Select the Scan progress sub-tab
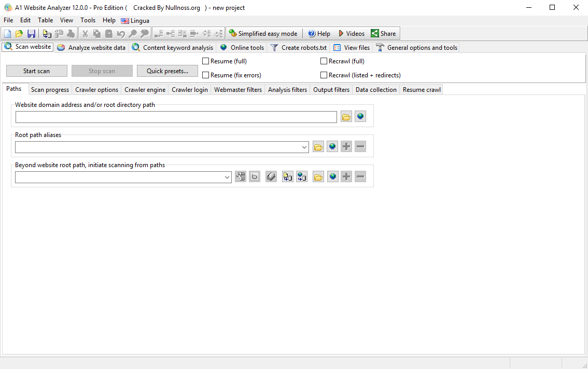Screen dimensions: 588x369 click(50, 90)
